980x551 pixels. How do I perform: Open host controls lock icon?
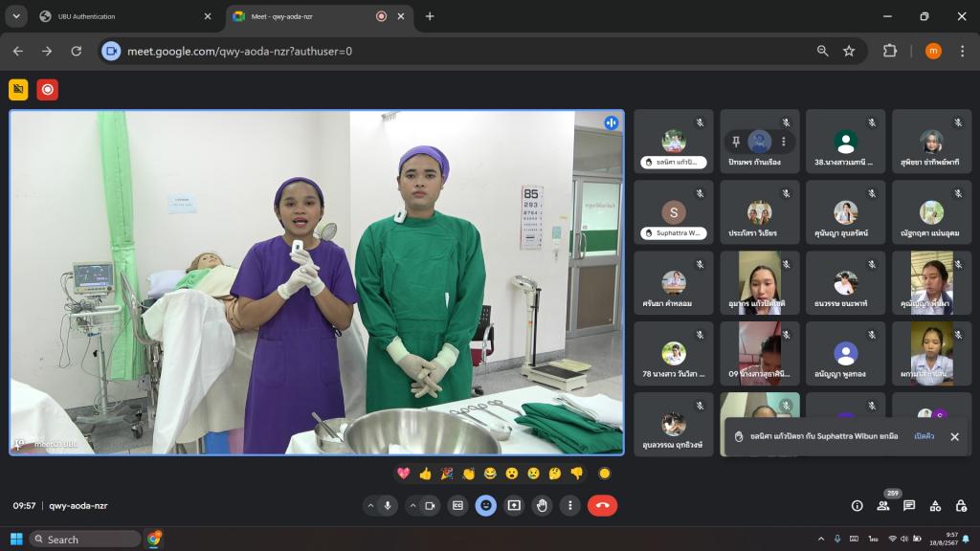click(961, 505)
